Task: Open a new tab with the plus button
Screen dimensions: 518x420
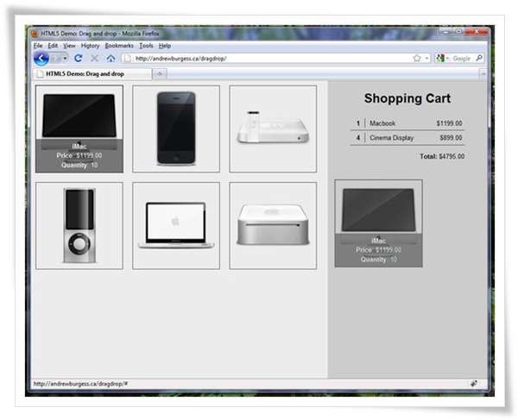Action: click(160, 74)
